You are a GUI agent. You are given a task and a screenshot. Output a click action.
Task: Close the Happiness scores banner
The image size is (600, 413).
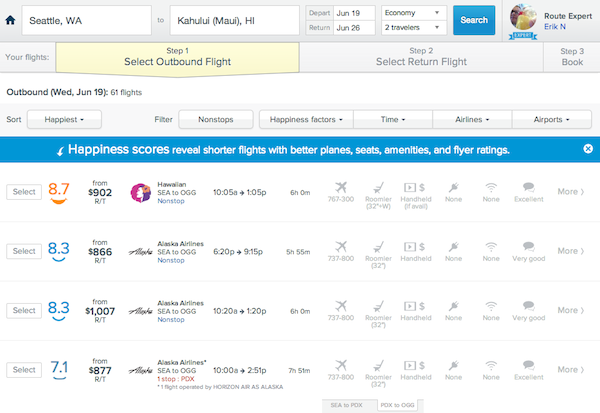click(x=588, y=149)
